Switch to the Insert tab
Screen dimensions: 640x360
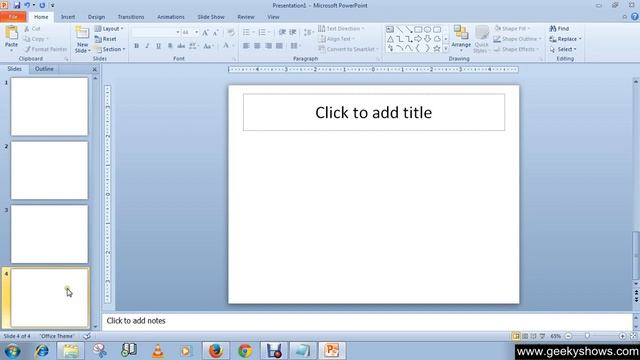tap(68, 17)
